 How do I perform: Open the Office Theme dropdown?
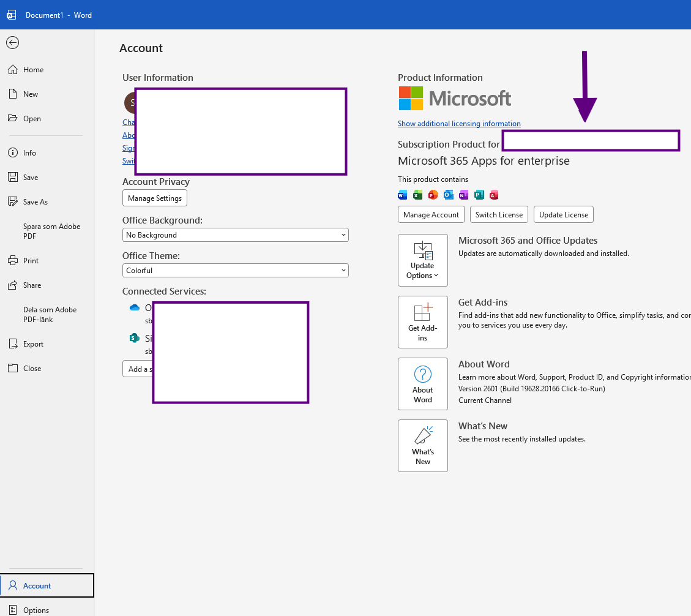[235, 270]
